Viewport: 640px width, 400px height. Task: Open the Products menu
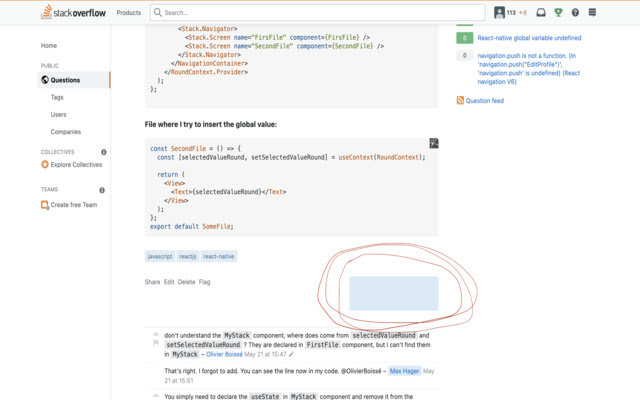[x=129, y=13]
